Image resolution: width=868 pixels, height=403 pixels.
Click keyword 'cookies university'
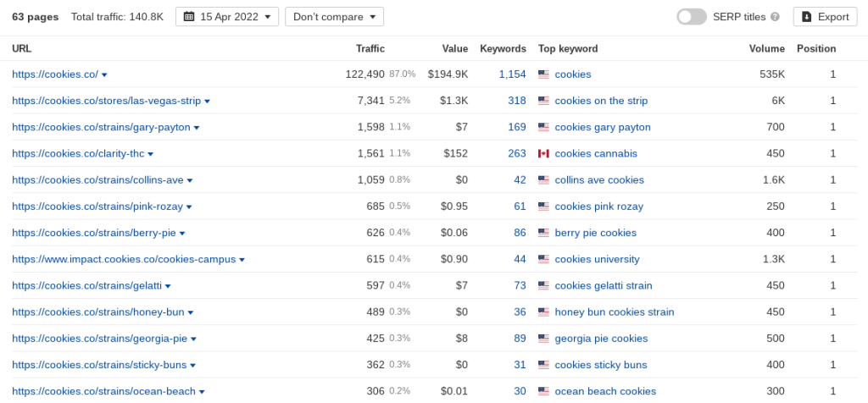[598, 259]
